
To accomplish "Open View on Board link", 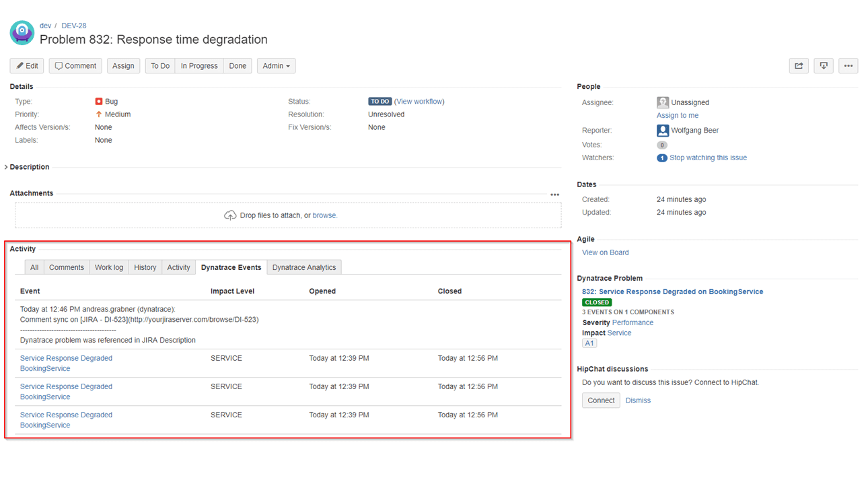I will point(606,252).
